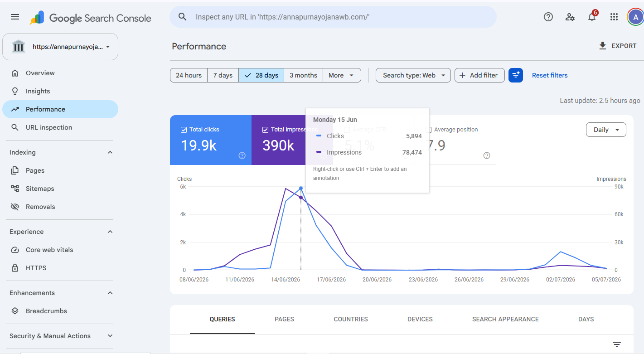
Task: Click the Inspect any URL search field
Action: 333,17
